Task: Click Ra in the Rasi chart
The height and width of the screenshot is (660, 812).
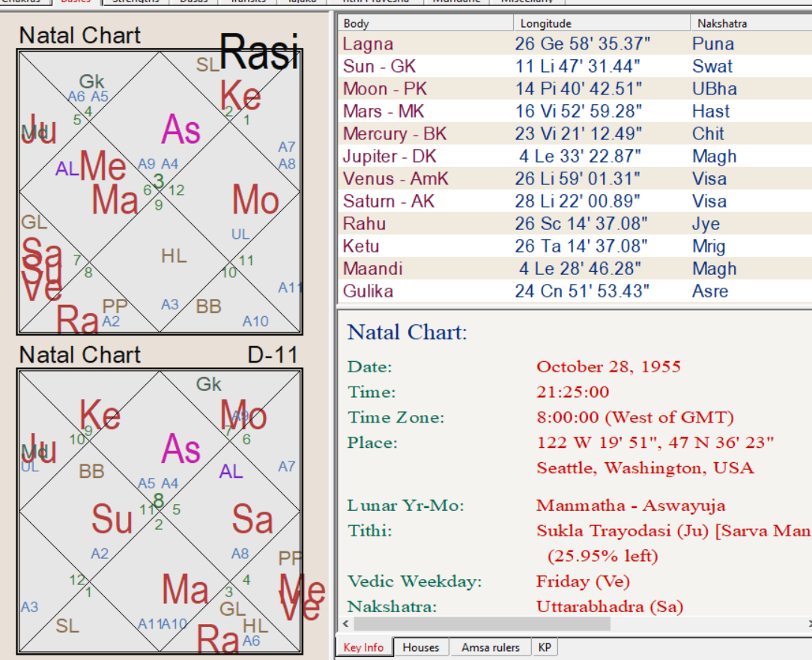Action: pos(76,320)
